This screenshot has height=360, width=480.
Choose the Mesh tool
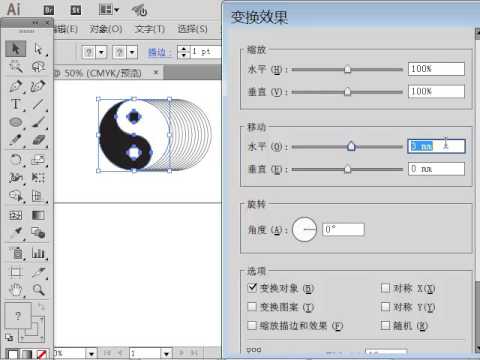point(15,215)
